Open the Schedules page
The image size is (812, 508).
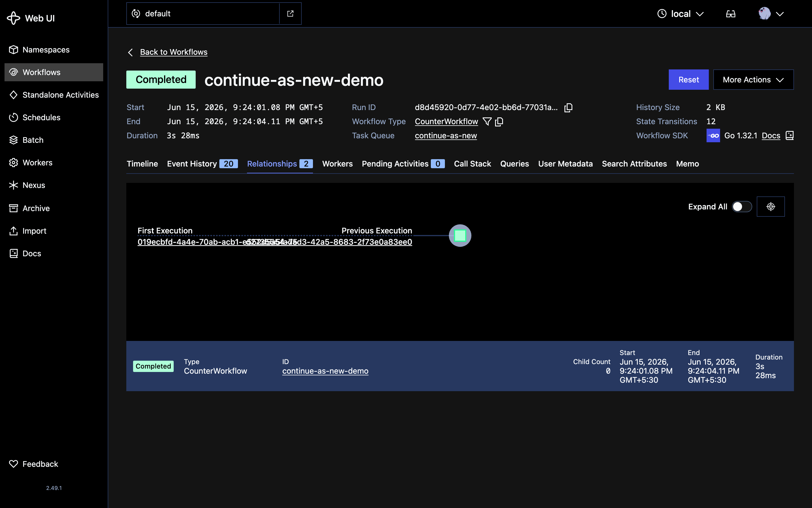[x=54, y=117]
